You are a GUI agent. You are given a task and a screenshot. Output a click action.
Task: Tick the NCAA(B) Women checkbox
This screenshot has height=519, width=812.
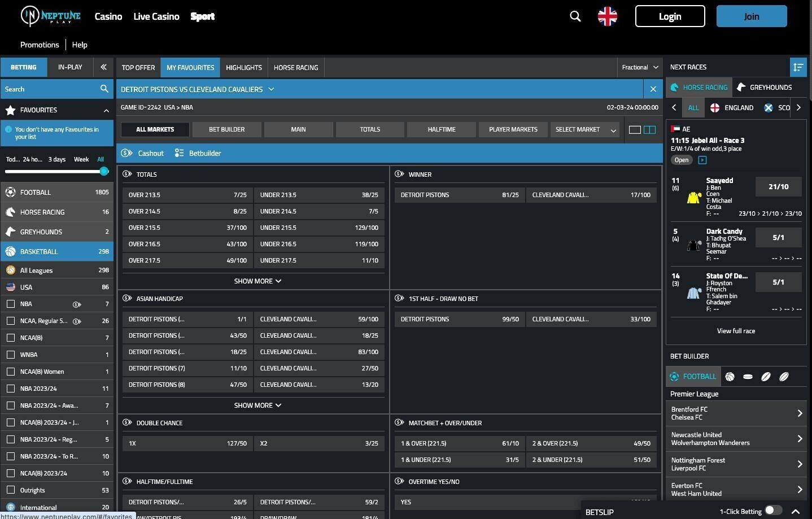click(x=10, y=372)
